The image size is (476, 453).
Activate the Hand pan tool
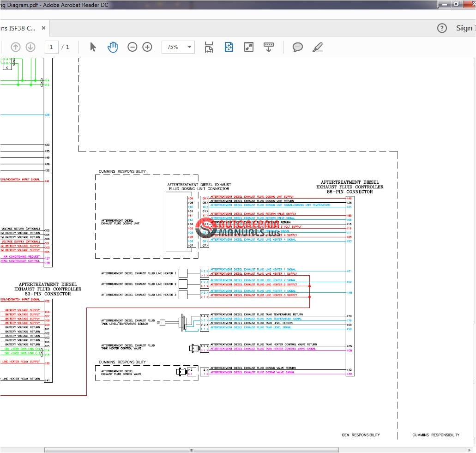[113, 47]
